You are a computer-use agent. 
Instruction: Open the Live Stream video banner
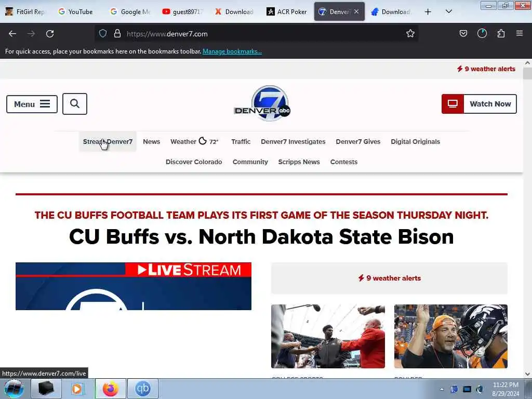(x=134, y=286)
